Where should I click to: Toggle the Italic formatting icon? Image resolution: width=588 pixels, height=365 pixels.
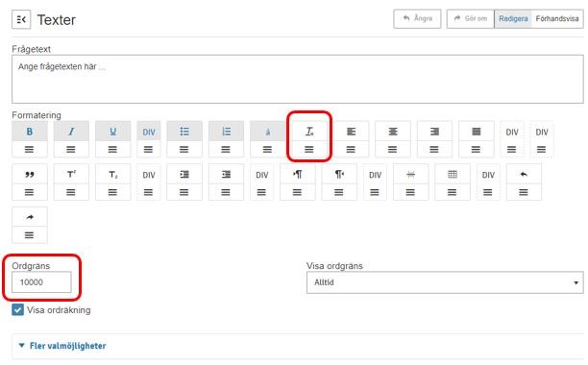click(x=71, y=132)
